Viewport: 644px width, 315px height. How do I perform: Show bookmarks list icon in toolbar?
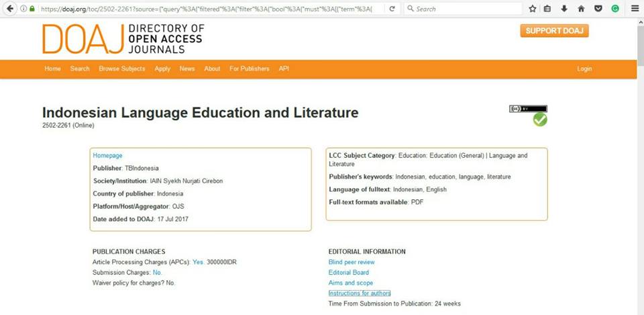tap(547, 8)
